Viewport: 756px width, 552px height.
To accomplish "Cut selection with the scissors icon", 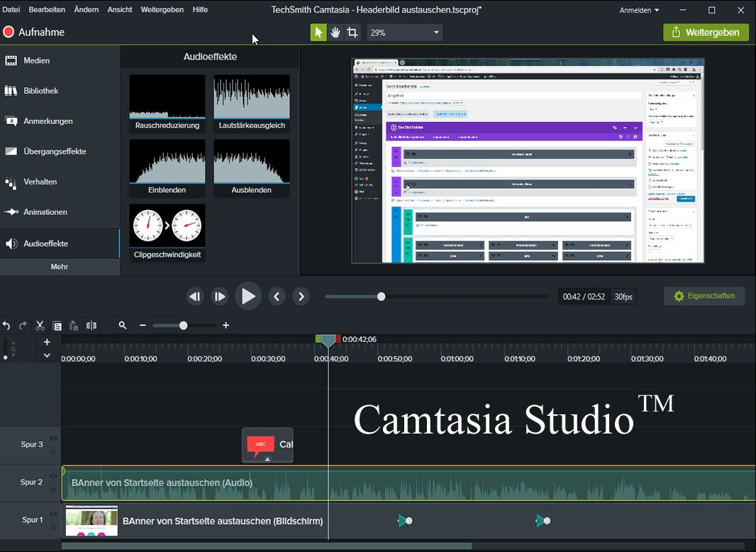I will point(40,326).
